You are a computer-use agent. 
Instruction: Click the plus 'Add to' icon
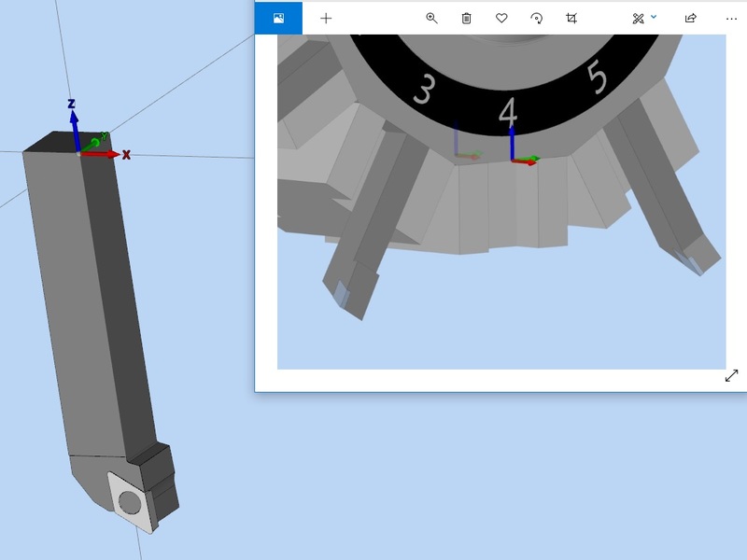coord(326,18)
